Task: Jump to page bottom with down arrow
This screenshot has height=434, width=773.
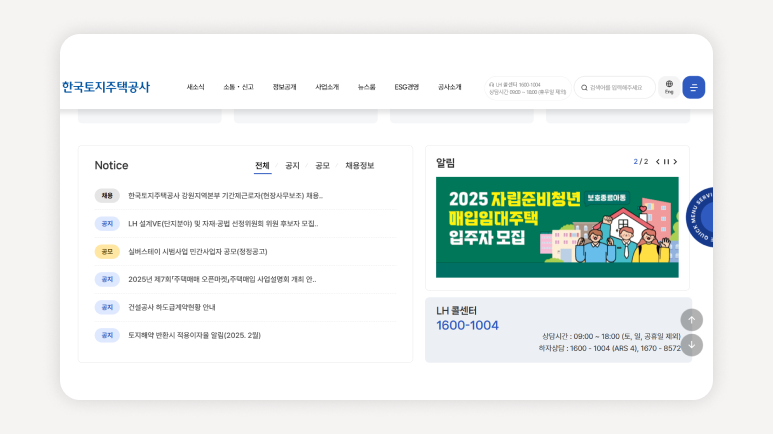Action: pyautogui.click(x=692, y=345)
